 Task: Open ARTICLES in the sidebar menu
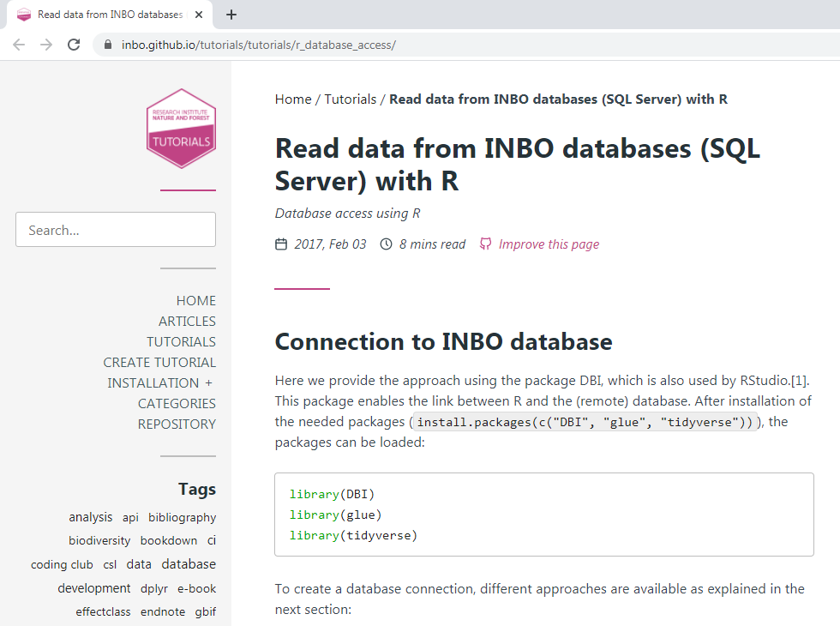[187, 321]
